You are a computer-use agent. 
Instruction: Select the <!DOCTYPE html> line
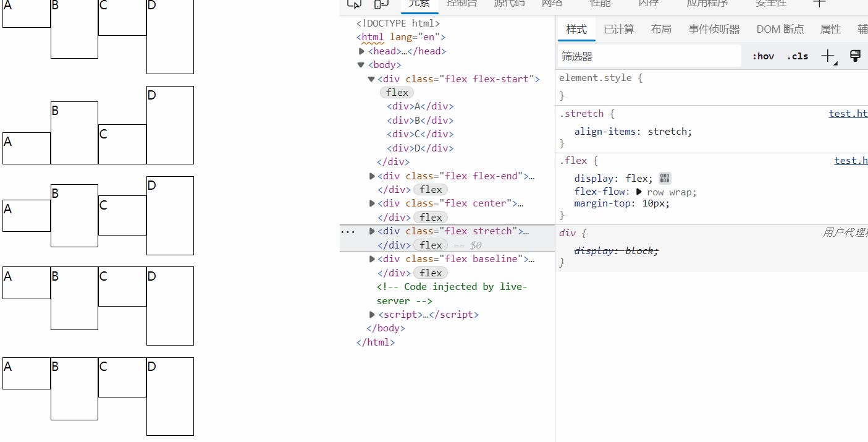click(x=398, y=23)
